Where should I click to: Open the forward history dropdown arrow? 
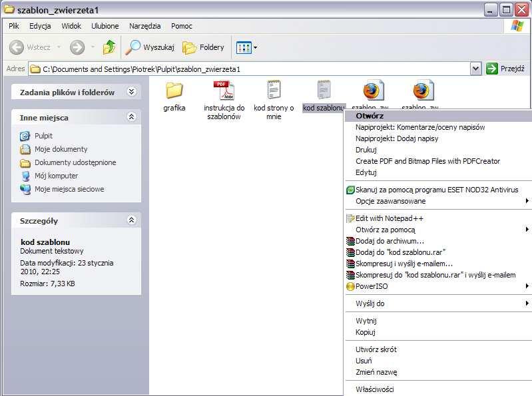pyautogui.click(x=93, y=47)
